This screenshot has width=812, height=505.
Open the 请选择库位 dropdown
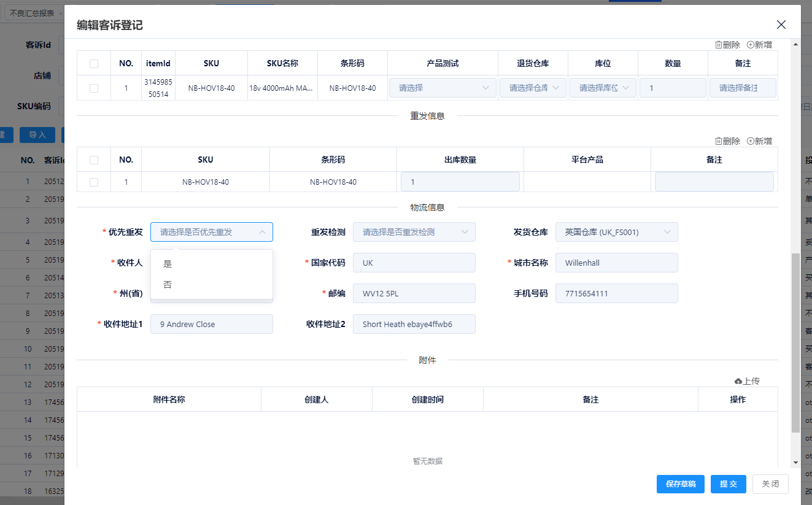(x=602, y=87)
